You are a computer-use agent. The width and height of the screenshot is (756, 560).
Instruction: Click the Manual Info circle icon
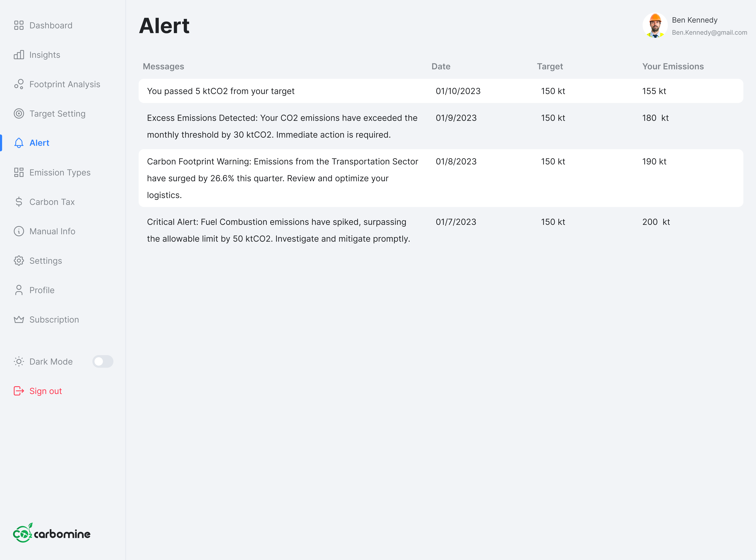point(19,231)
